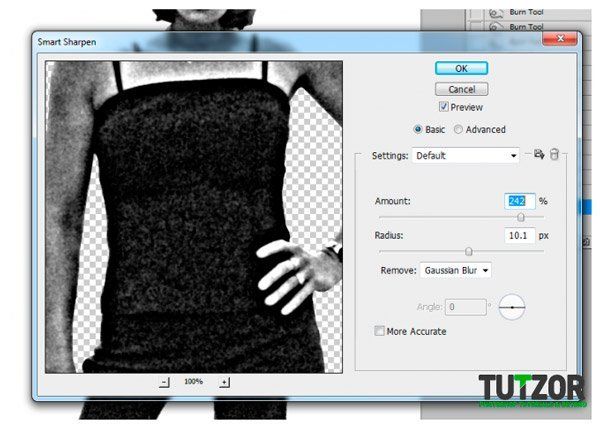Save current sharpen settings icon
The width and height of the screenshot is (600, 428).
point(539,154)
